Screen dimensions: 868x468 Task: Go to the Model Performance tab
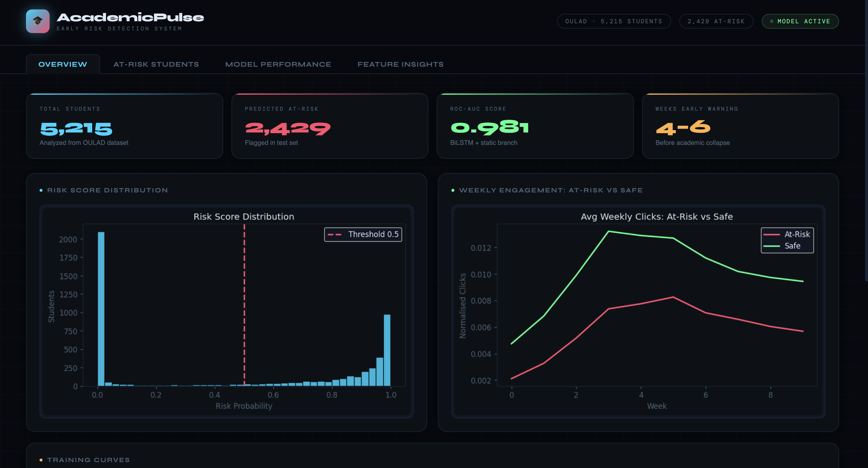point(278,64)
